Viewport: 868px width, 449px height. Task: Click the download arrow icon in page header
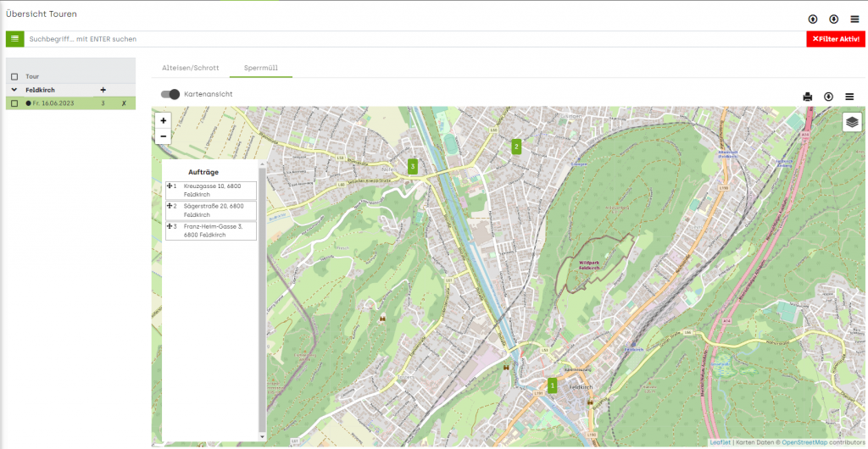834,19
